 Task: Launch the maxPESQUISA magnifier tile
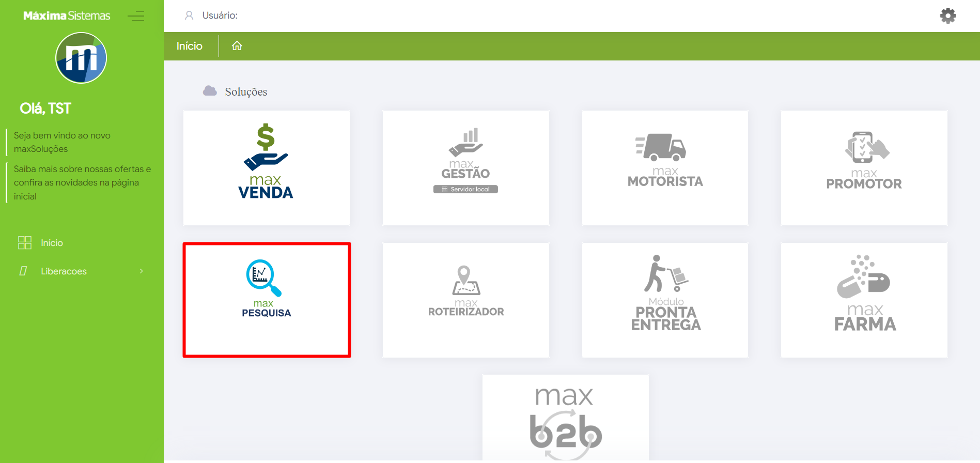click(267, 300)
